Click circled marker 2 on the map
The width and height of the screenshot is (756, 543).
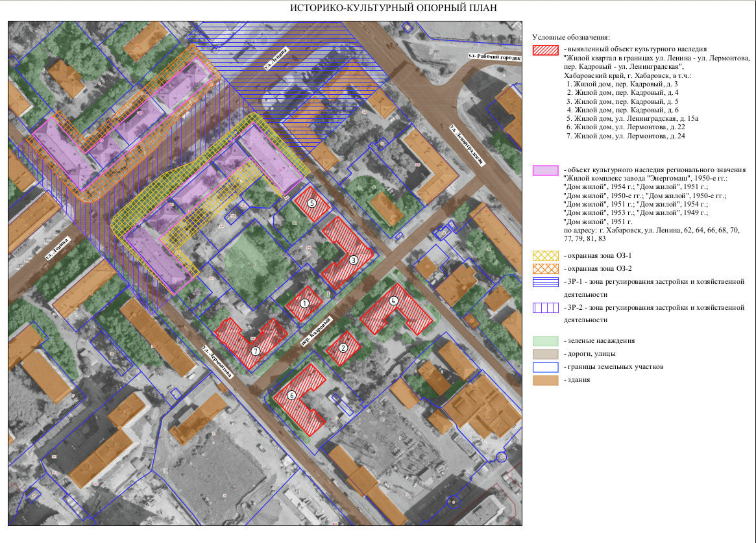click(343, 347)
